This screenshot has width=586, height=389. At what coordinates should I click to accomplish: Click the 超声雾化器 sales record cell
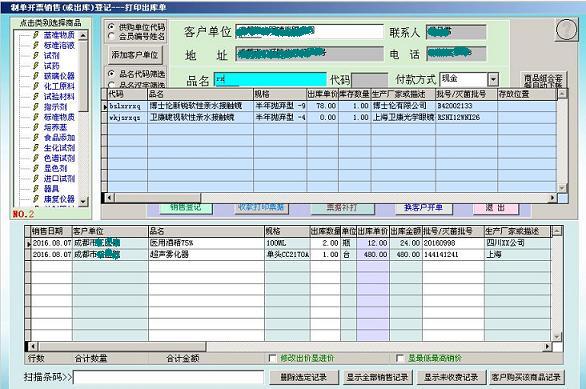207,255
